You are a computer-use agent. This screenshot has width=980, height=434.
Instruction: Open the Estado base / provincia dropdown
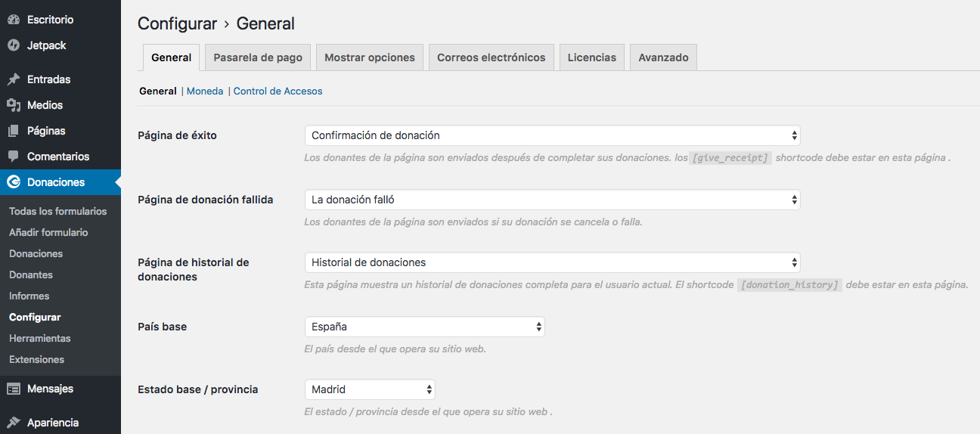click(369, 389)
